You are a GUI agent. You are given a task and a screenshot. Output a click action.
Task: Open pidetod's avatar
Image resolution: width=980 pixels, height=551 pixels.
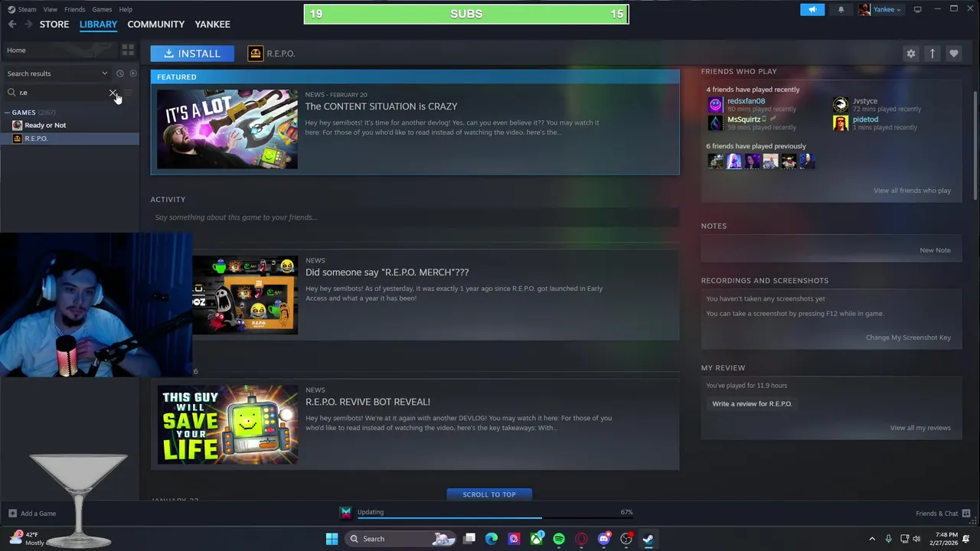840,123
